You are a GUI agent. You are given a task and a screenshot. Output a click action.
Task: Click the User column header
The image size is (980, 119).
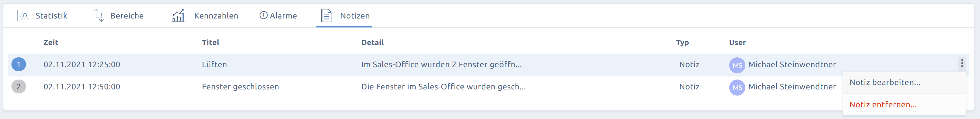pos(737,43)
